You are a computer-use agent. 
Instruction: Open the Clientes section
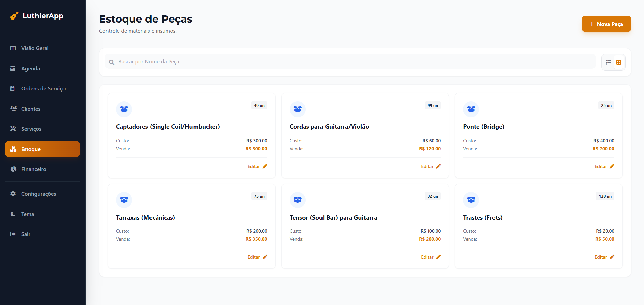pos(31,109)
